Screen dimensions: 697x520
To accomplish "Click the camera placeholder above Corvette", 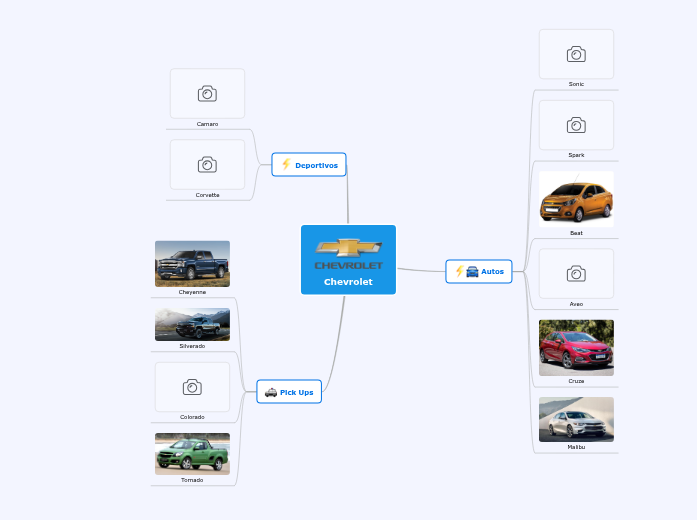I will click(207, 165).
